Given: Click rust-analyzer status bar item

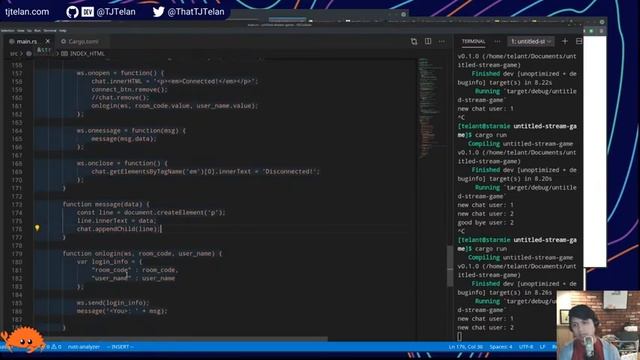Looking at the screenshot, I should 84,347.
